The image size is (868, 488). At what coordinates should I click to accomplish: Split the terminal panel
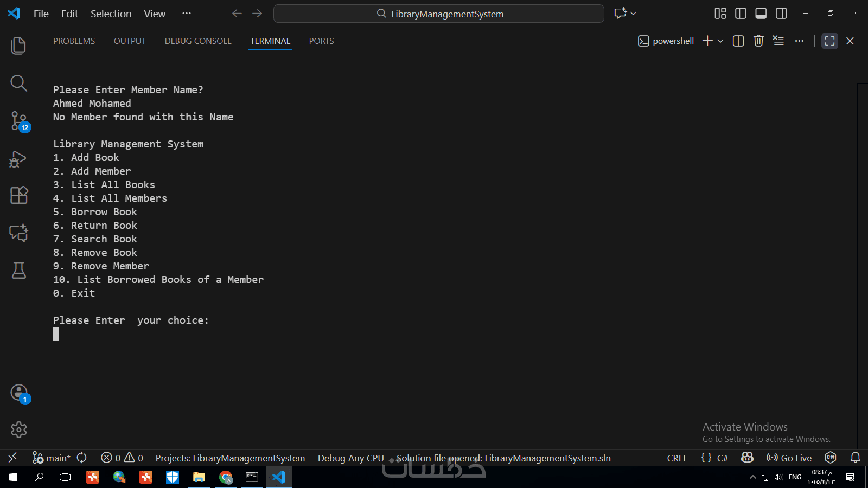[738, 41]
